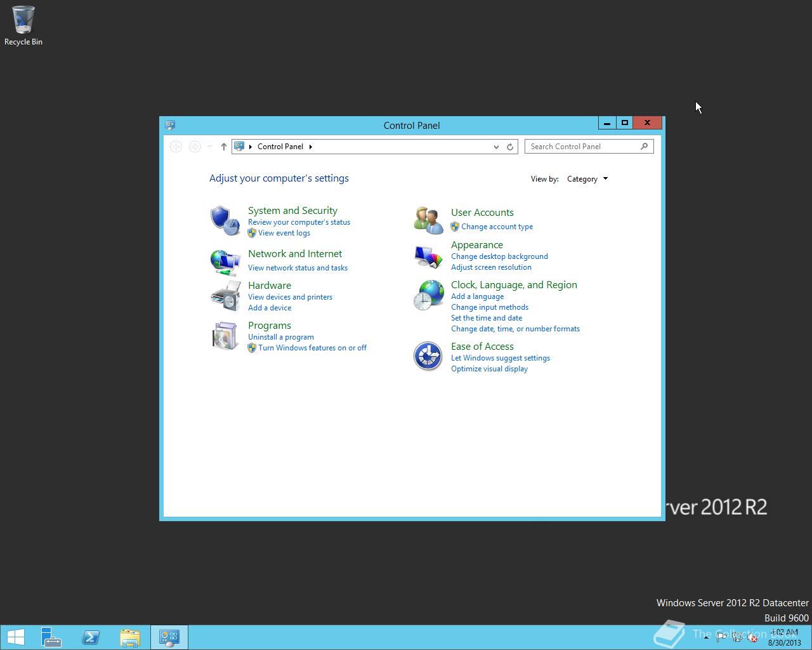Viewport: 812px width, 650px height.
Task: Open the recent locations dropdown arrow
Action: coord(209,147)
